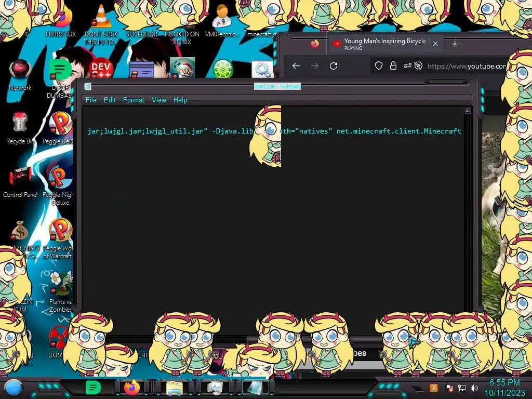Click the Firefox logo left of the tab
The width and height of the screenshot is (532, 399).
[315, 44]
